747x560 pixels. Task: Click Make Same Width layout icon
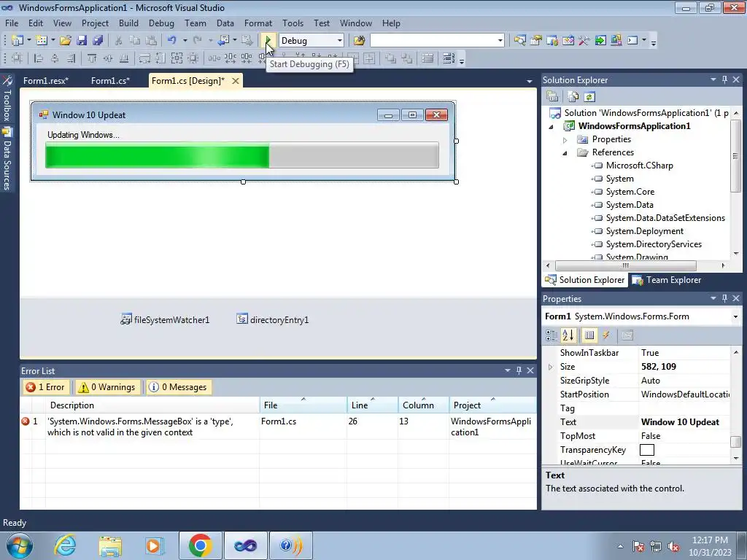(x=144, y=58)
